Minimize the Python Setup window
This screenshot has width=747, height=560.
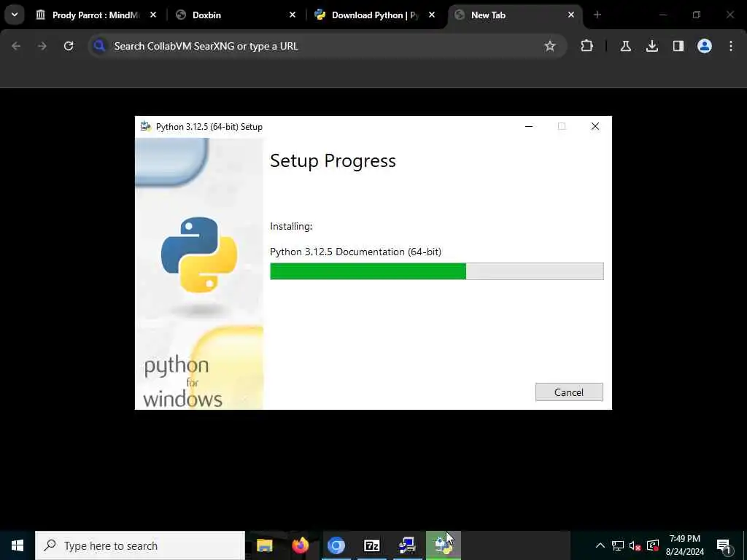coord(529,126)
